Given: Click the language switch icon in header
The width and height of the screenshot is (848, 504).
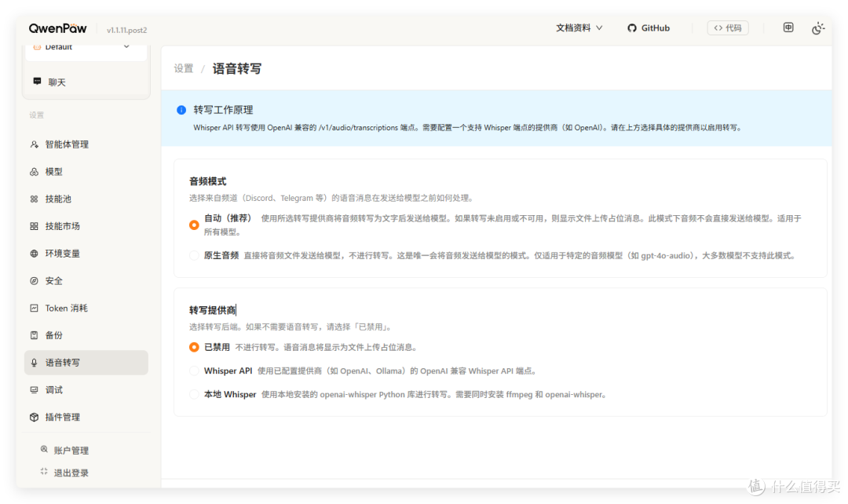Looking at the screenshot, I should (788, 27).
